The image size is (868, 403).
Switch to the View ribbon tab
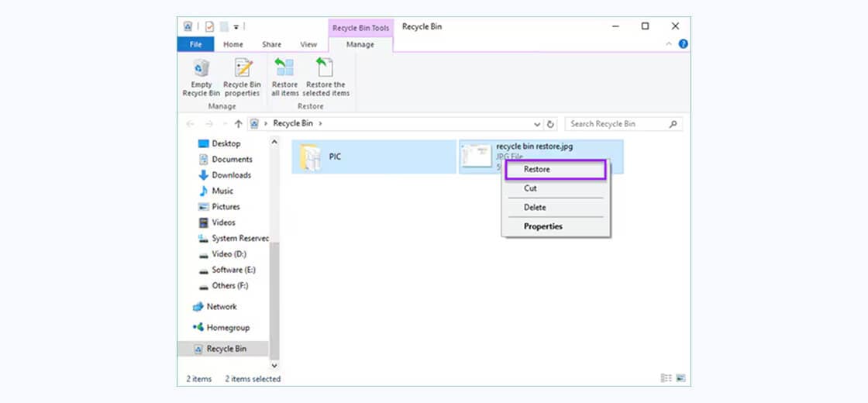(x=308, y=44)
